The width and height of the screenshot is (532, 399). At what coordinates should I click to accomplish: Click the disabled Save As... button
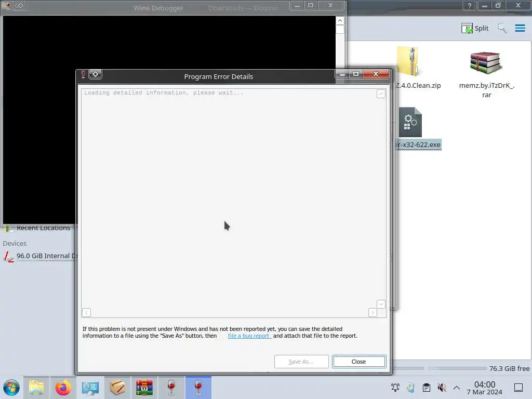click(x=301, y=362)
